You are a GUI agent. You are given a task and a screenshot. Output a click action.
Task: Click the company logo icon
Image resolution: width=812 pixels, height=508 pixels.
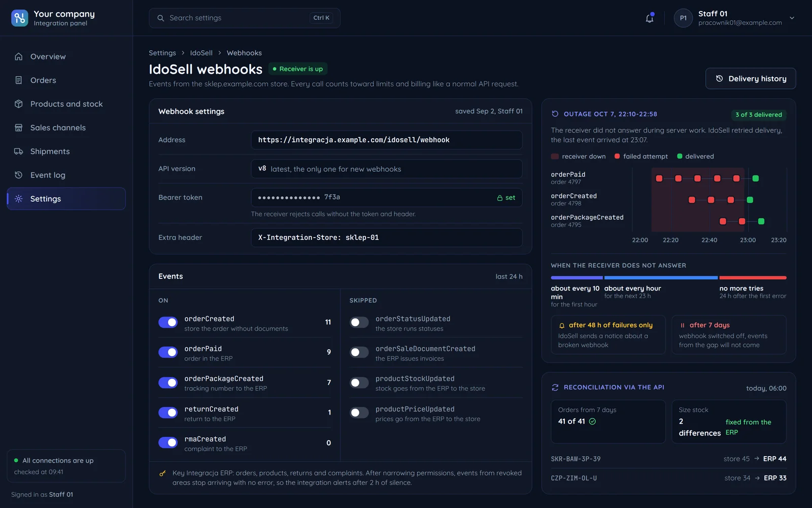click(x=19, y=18)
